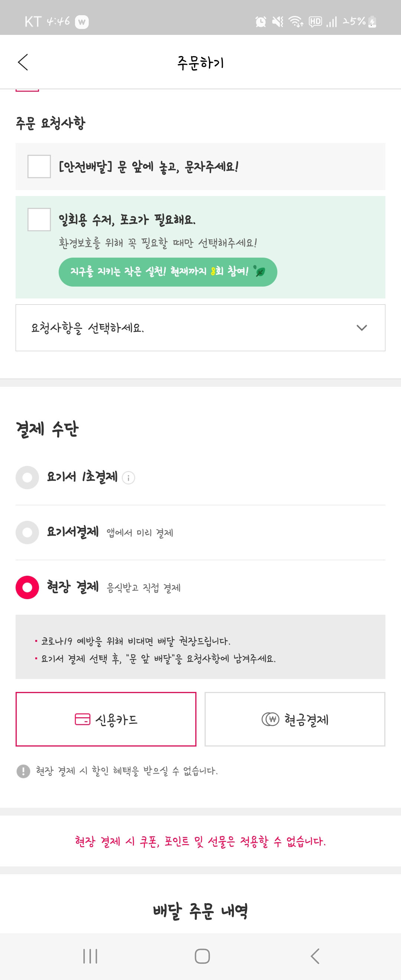
Task: Tap the won coin icon for 현금결제
Action: 271,719
